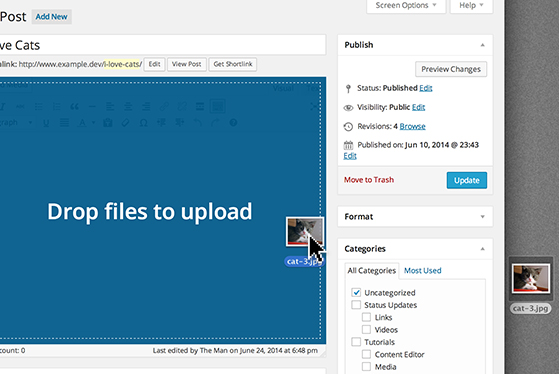Switch to the All Categories tab

(x=372, y=271)
